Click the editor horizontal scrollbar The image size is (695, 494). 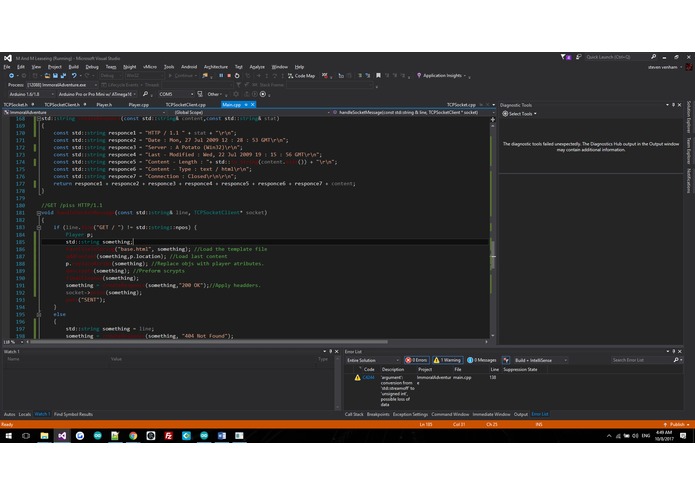pyautogui.click(x=208, y=342)
